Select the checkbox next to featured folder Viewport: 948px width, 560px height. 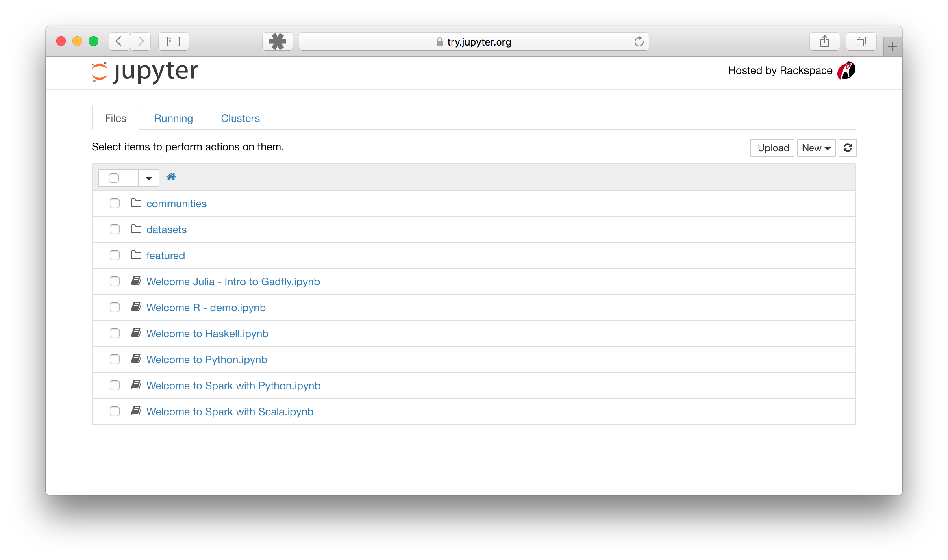(x=115, y=256)
